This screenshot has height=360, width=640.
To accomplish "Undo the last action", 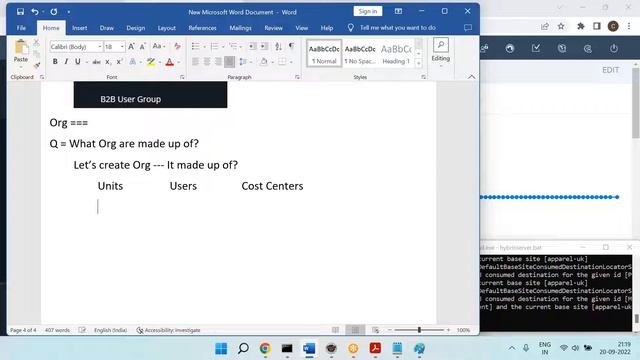I will tap(35, 12).
